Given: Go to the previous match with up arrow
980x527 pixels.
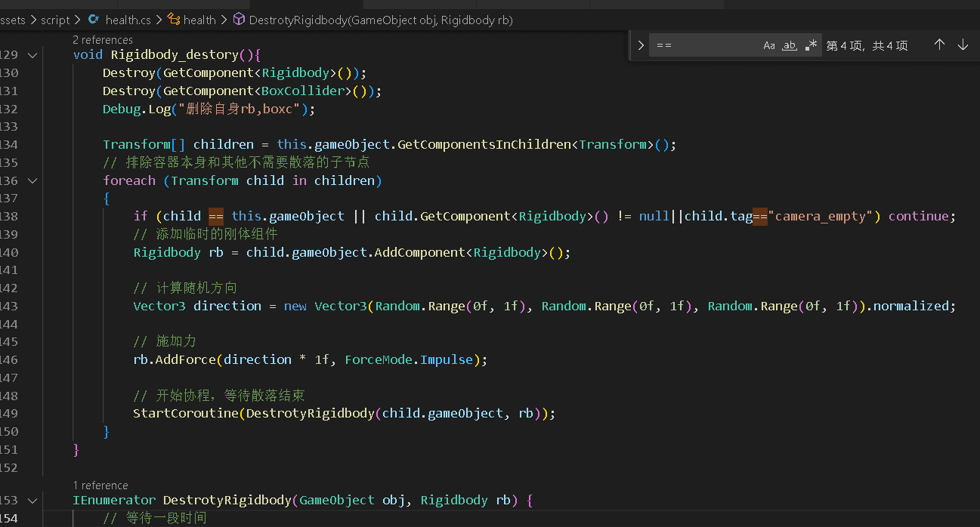Looking at the screenshot, I should 939,45.
